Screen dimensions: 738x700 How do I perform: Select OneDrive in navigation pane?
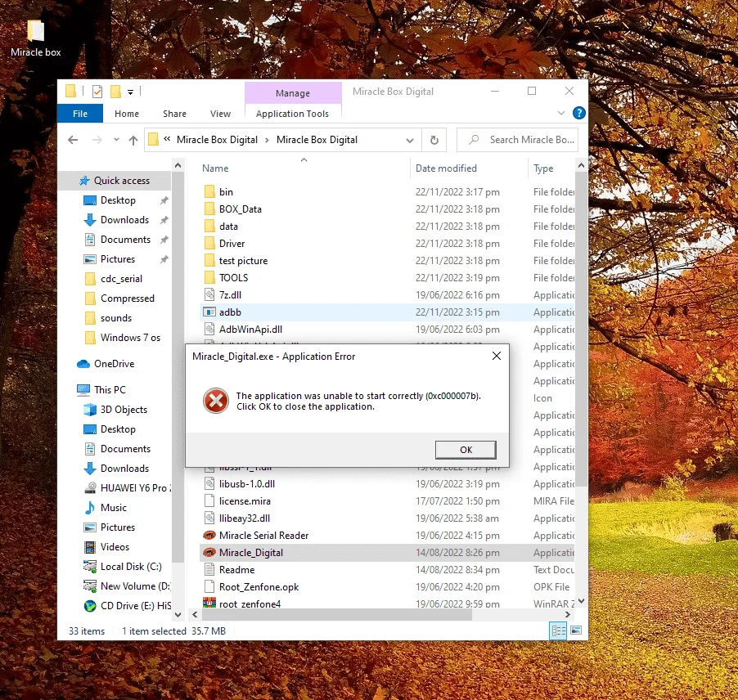[x=114, y=364]
